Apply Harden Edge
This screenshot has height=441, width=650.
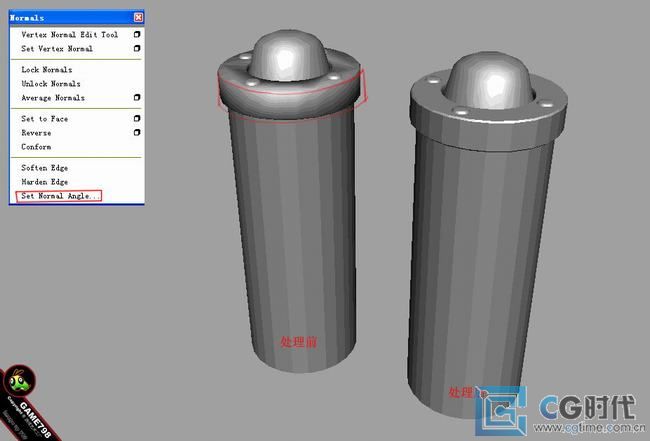[45, 182]
